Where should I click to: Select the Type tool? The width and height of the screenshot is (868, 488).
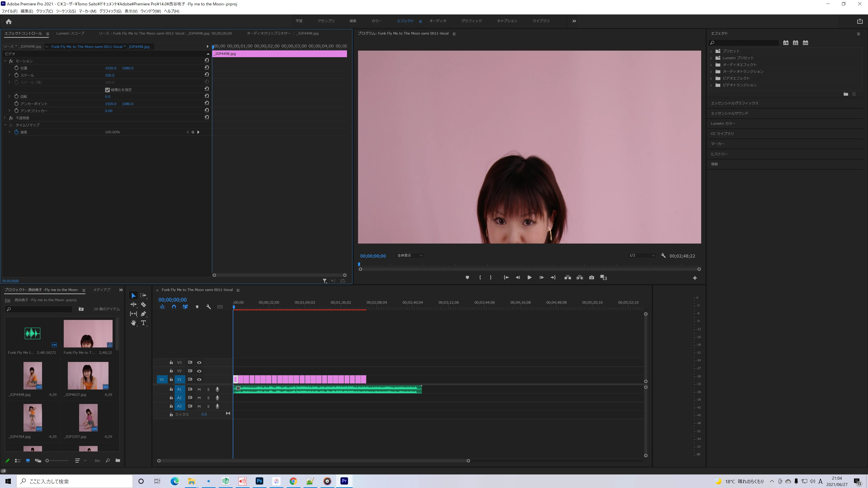[x=143, y=323]
